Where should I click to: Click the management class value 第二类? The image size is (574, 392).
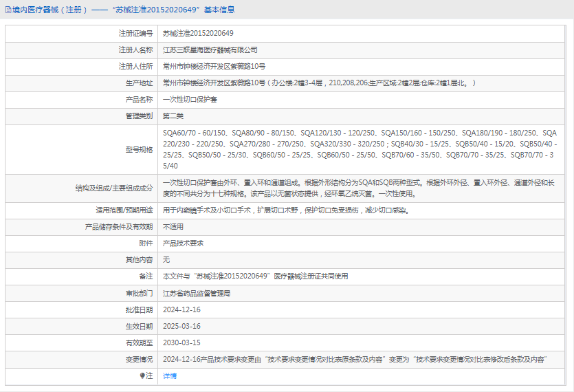click(x=173, y=116)
